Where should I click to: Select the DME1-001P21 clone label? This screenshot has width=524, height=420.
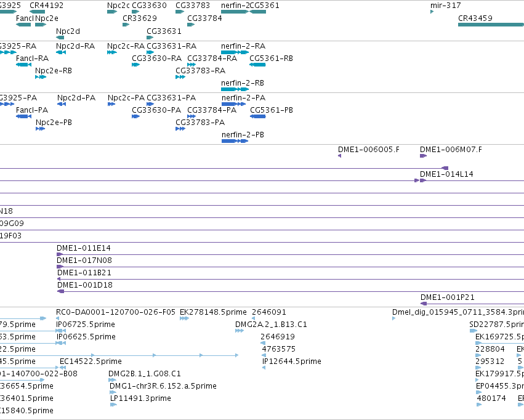(x=448, y=297)
